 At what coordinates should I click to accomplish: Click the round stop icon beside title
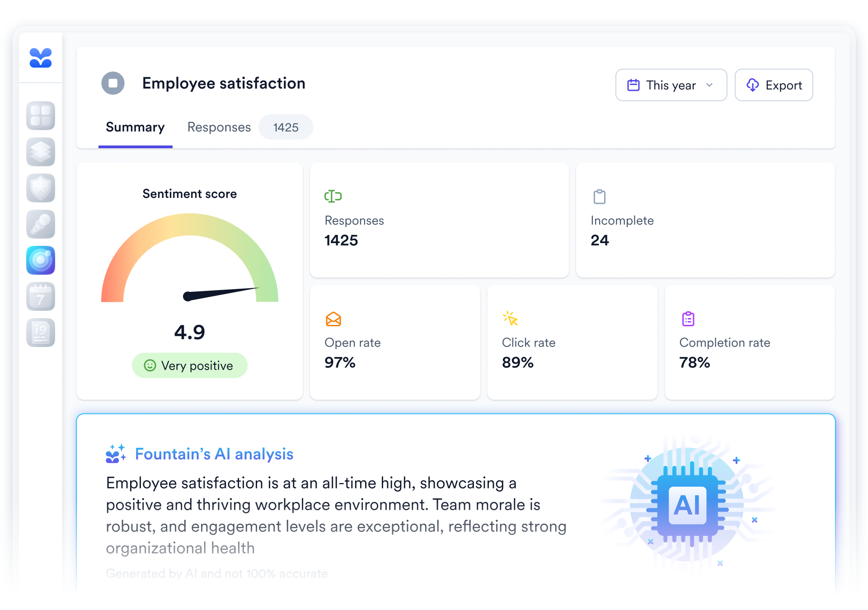(113, 83)
